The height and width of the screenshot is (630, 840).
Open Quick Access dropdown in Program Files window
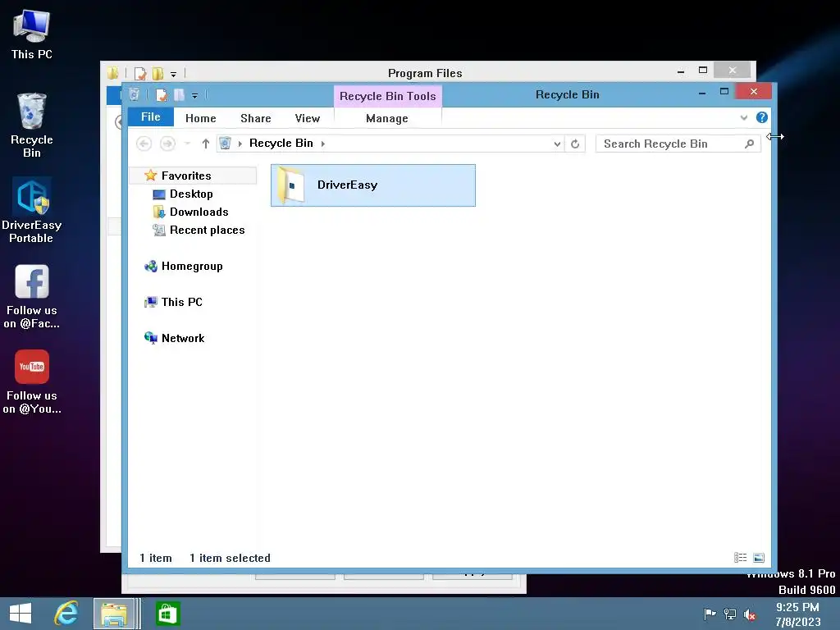(174, 74)
